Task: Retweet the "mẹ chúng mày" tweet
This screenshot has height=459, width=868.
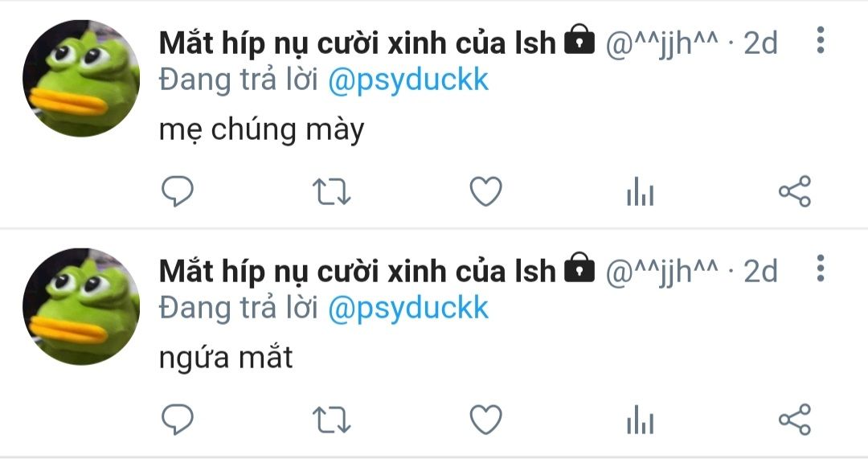Action: click(331, 192)
